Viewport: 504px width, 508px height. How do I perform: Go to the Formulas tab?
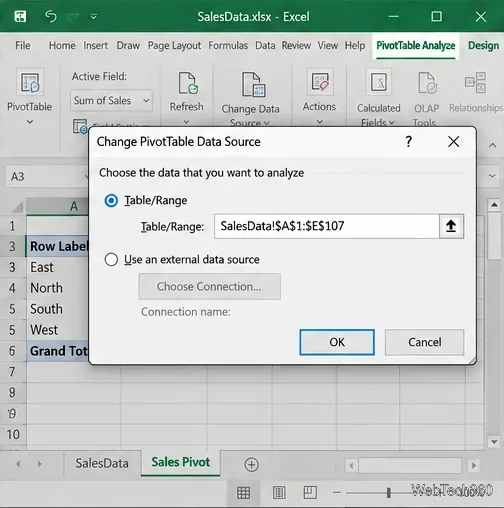tap(228, 45)
